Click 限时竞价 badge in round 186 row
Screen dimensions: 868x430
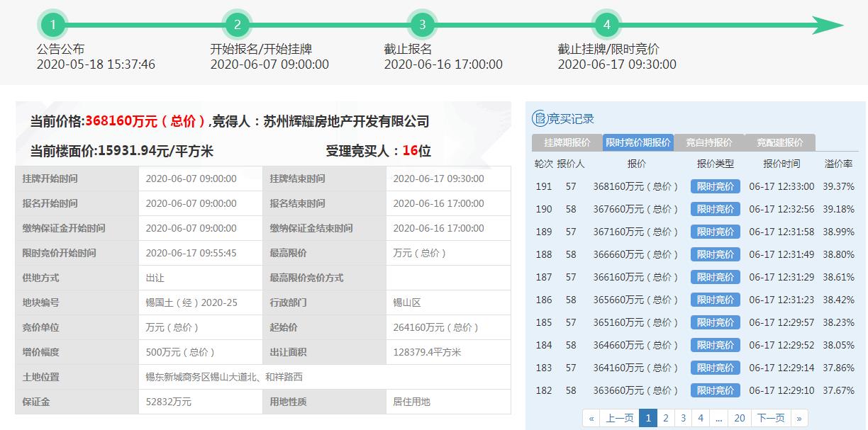716,300
